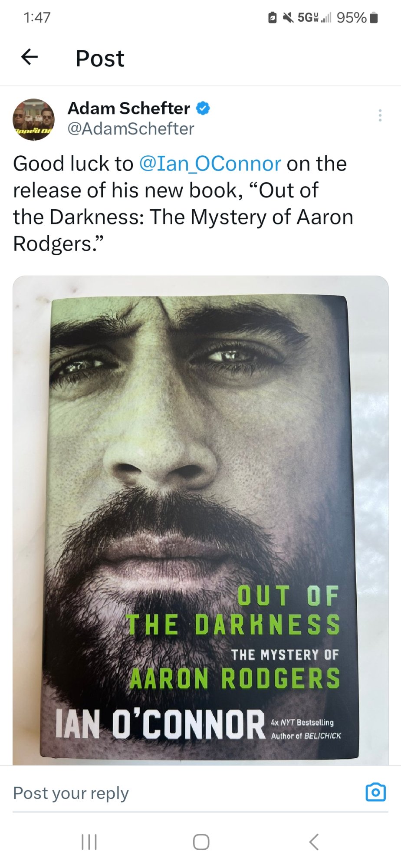The width and height of the screenshot is (401, 868).
Task: Tap the battery icon in the status bar
Action: [374, 17]
